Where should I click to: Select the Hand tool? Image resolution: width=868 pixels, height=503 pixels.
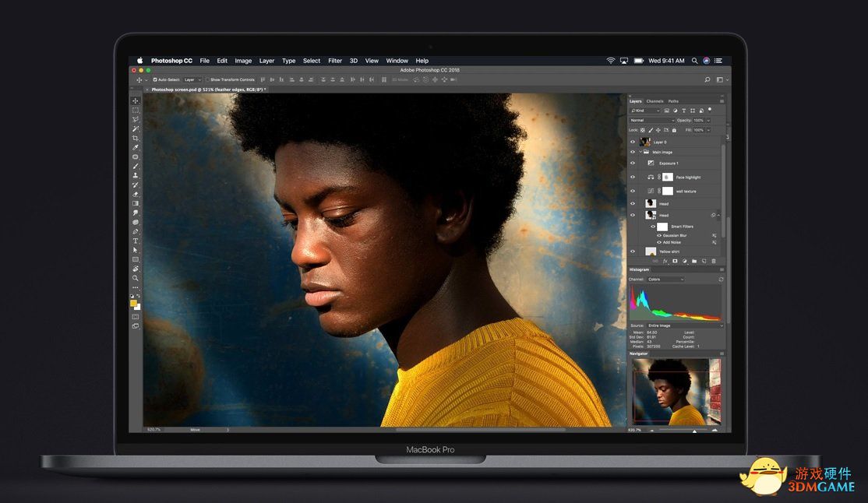(136, 269)
